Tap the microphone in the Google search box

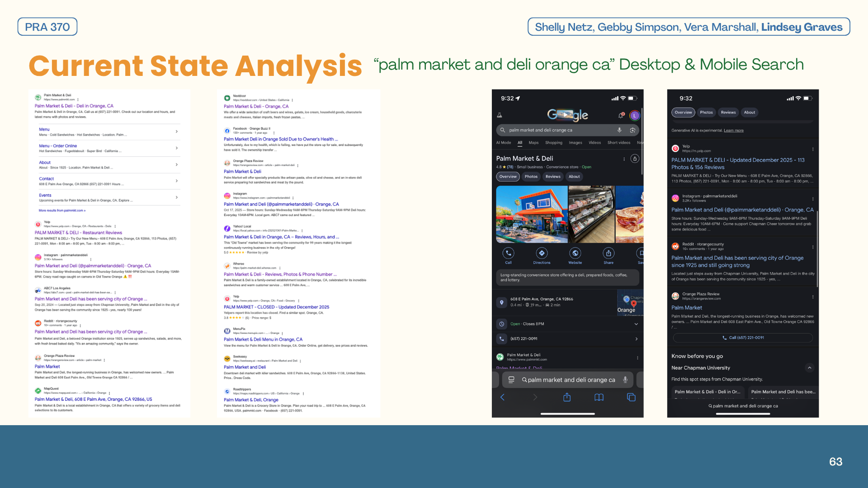click(619, 130)
